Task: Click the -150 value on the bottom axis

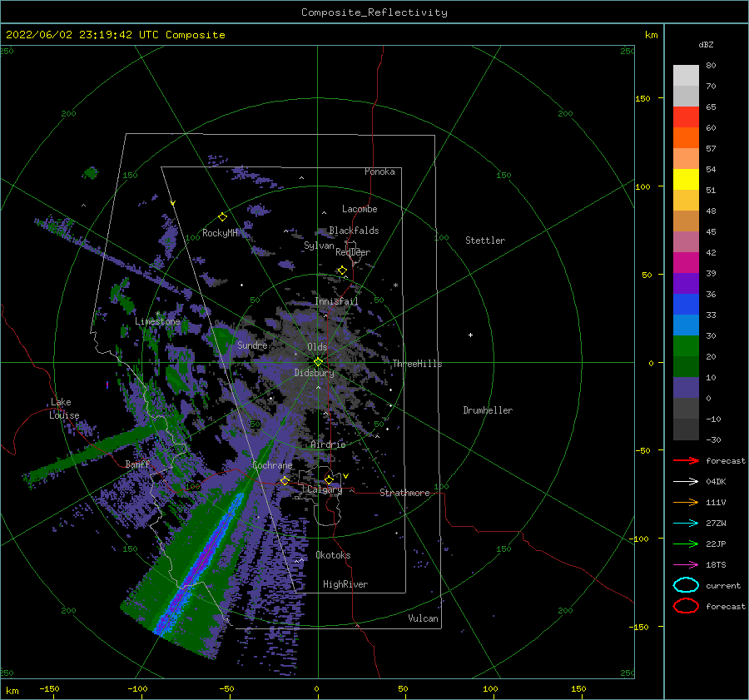Action: [x=49, y=688]
